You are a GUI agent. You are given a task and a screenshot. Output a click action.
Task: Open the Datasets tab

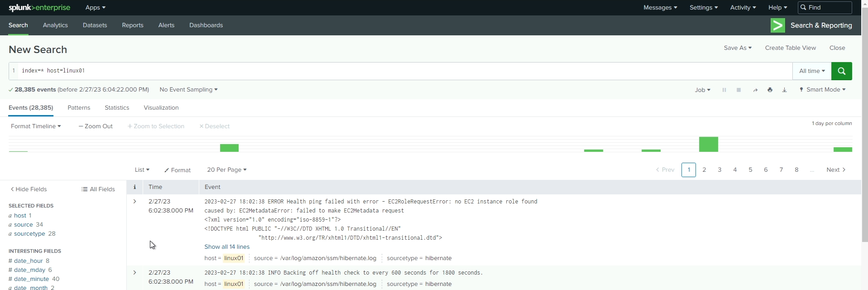tap(95, 25)
